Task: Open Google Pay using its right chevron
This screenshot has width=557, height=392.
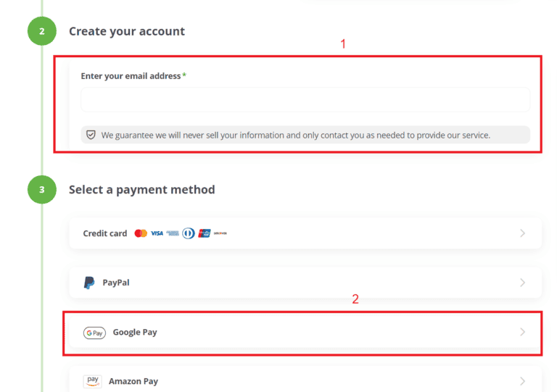Action: point(522,333)
